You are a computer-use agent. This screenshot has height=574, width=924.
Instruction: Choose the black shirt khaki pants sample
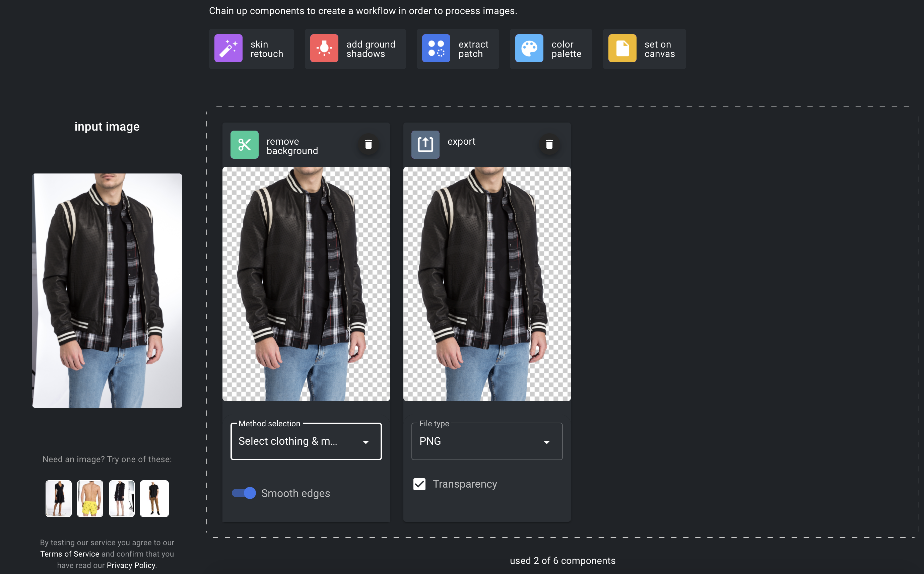point(154,498)
